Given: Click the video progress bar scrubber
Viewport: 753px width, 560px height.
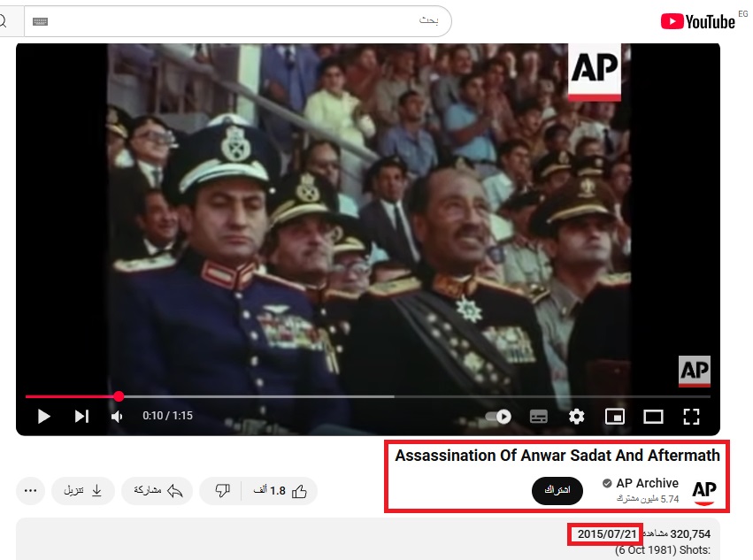Looking at the screenshot, I should tap(119, 396).
